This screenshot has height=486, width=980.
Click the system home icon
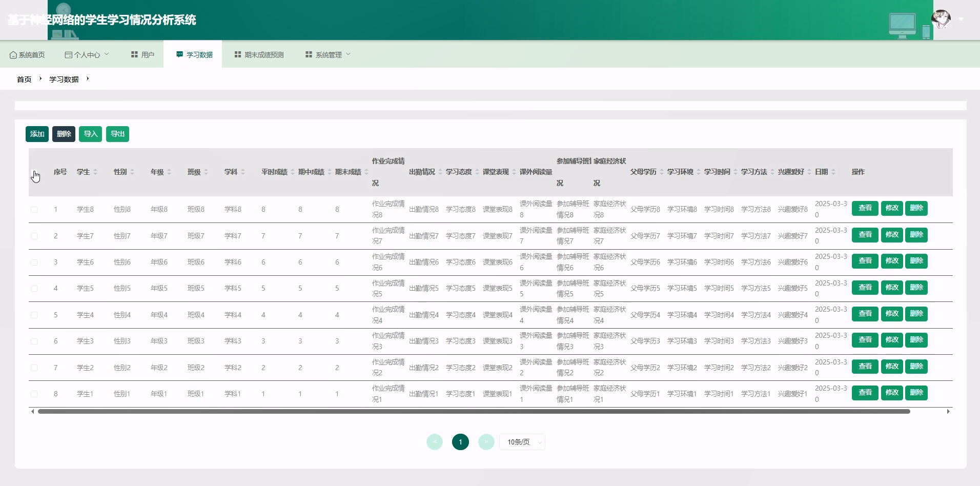(13, 55)
